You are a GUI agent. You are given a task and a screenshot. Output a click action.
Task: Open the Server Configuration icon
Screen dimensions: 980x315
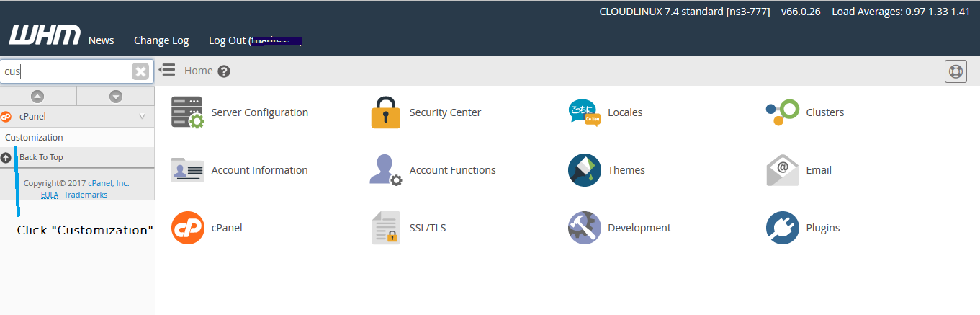pos(188,112)
